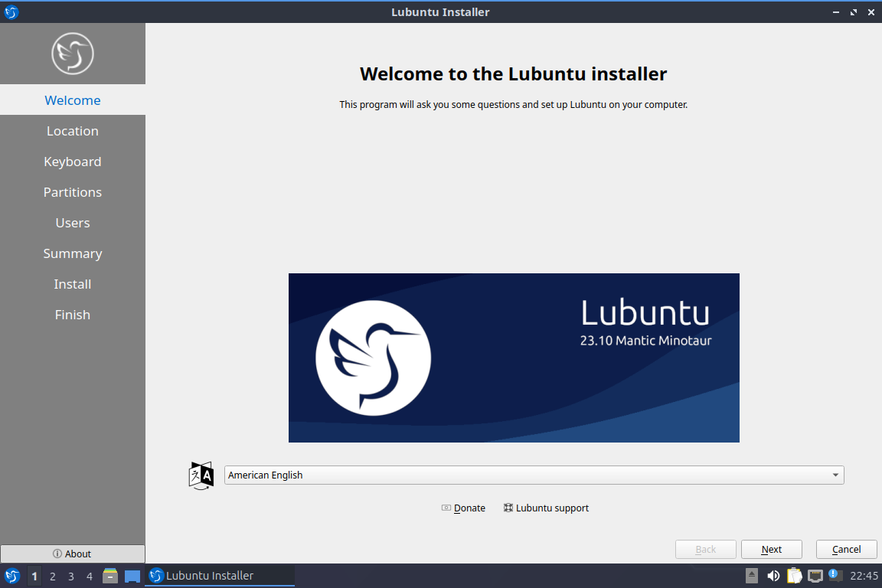Image resolution: width=882 pixels, height=588 pixels.
Task: Select the Welcome step in the sidebar
Action: [73, 100]
